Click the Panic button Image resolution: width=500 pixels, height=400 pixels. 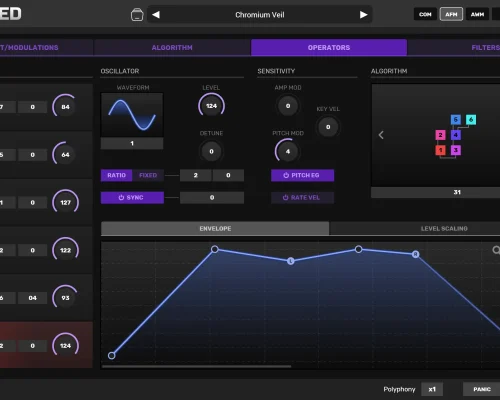[x=482, y=389]
